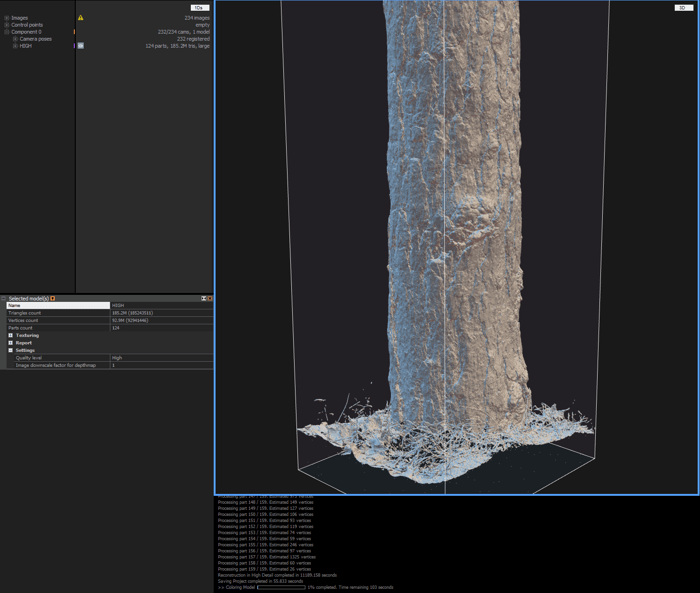Viewport: 700px width, 593px height.
Task: Close the Selected model(s) panel
Action: [x=210, y=299]
